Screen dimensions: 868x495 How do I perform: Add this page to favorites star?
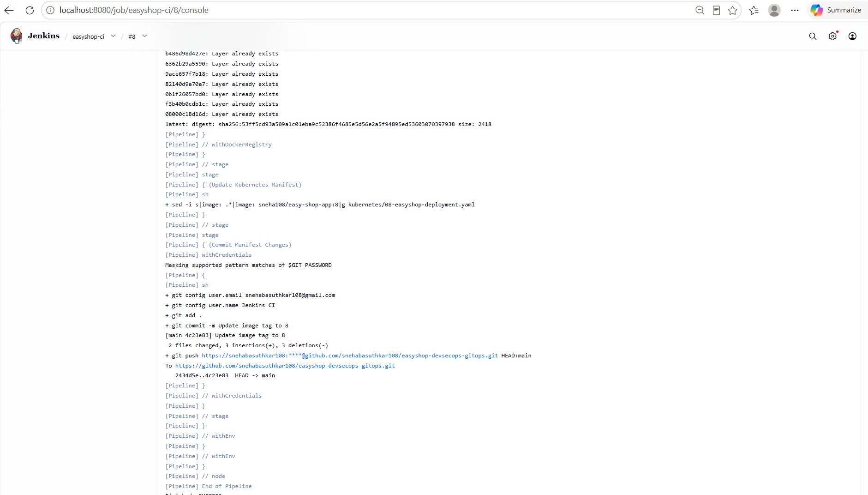pyautogui.click(x=732, y=10)
